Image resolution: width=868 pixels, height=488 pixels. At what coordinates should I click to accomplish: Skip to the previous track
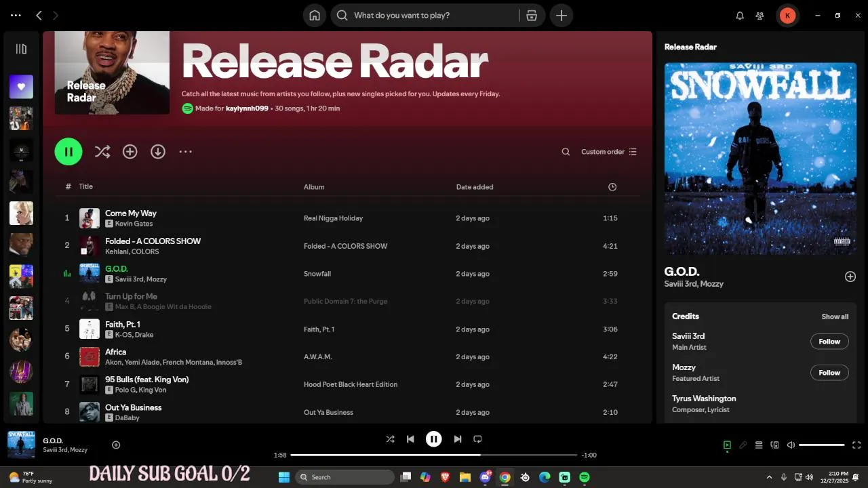[410, 439]
